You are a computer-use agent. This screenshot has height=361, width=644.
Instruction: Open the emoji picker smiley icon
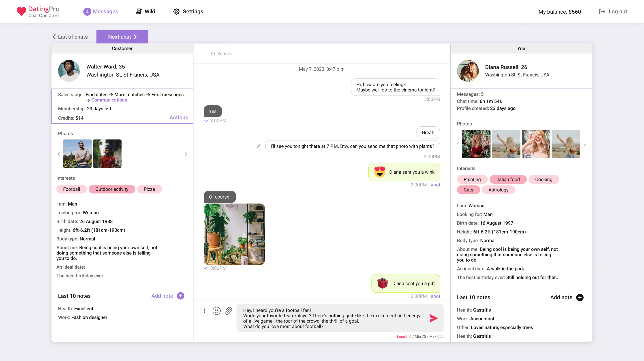[x=216, y=311]
